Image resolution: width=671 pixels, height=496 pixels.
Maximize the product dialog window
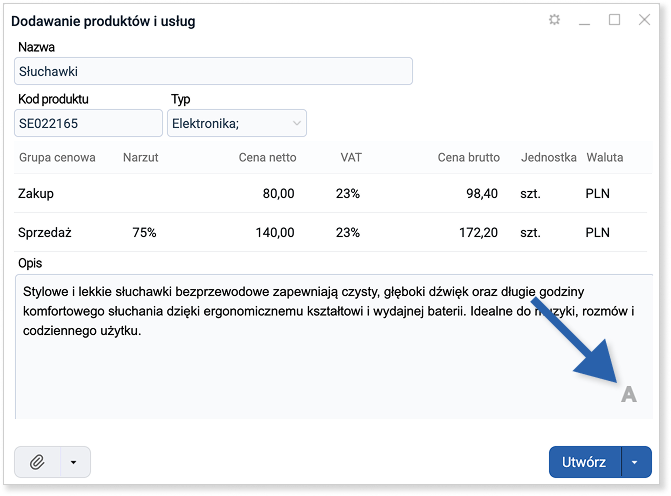[615, 20]
